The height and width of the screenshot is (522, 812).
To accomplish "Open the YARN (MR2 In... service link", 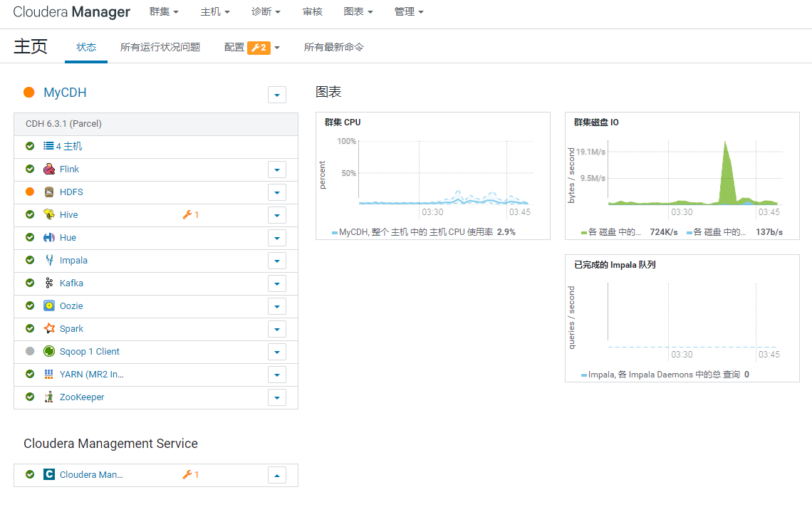I will (92, 374).
